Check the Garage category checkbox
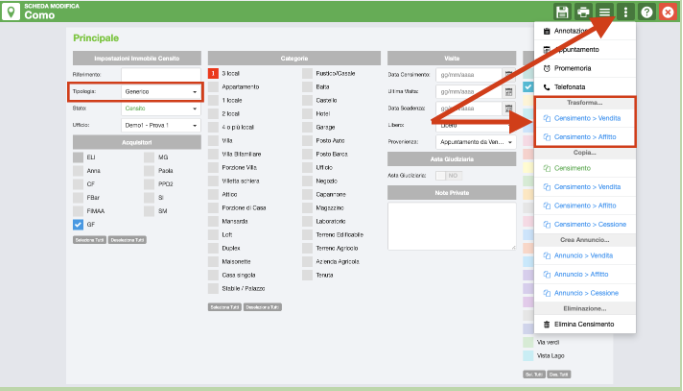 point(308,127)
